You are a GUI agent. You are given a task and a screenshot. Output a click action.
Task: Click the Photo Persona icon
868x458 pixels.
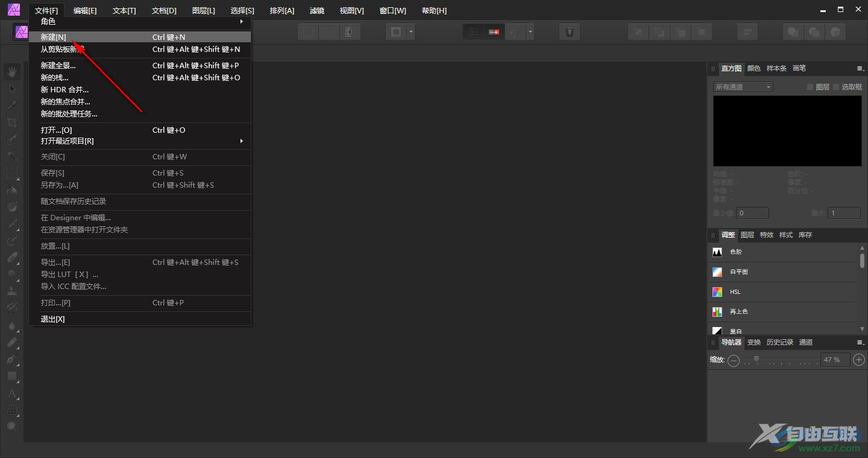pyautogui.click(x=22, y=32)
